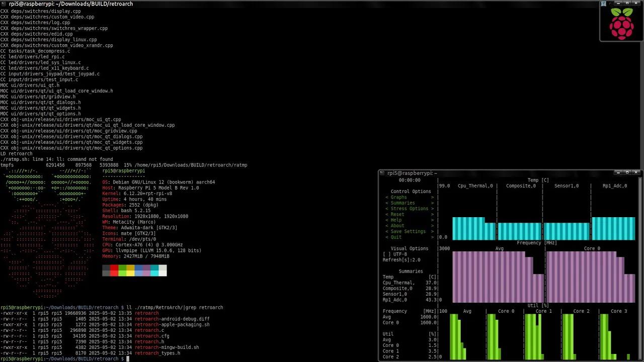Click the Raspberry Pi logo image
Viewport: 644px width, 362px height.
pos(622,23)
